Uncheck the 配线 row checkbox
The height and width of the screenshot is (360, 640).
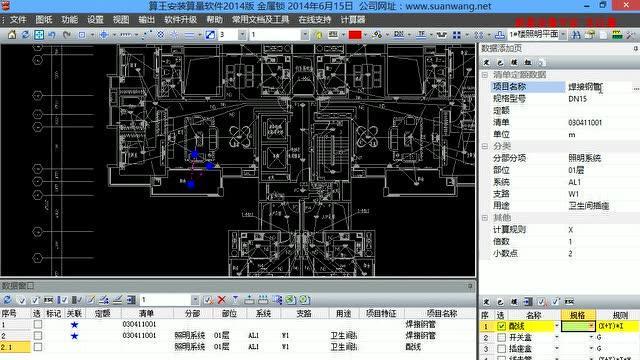(501, 326)
